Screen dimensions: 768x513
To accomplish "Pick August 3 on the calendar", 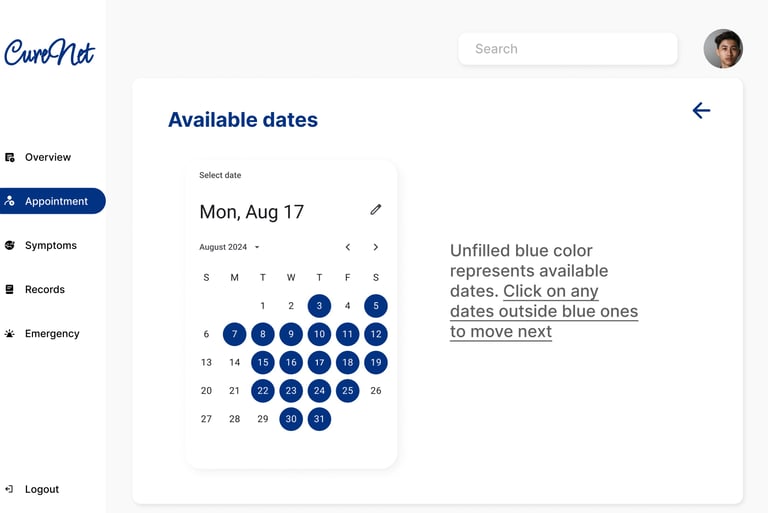I will coord(319,306).
